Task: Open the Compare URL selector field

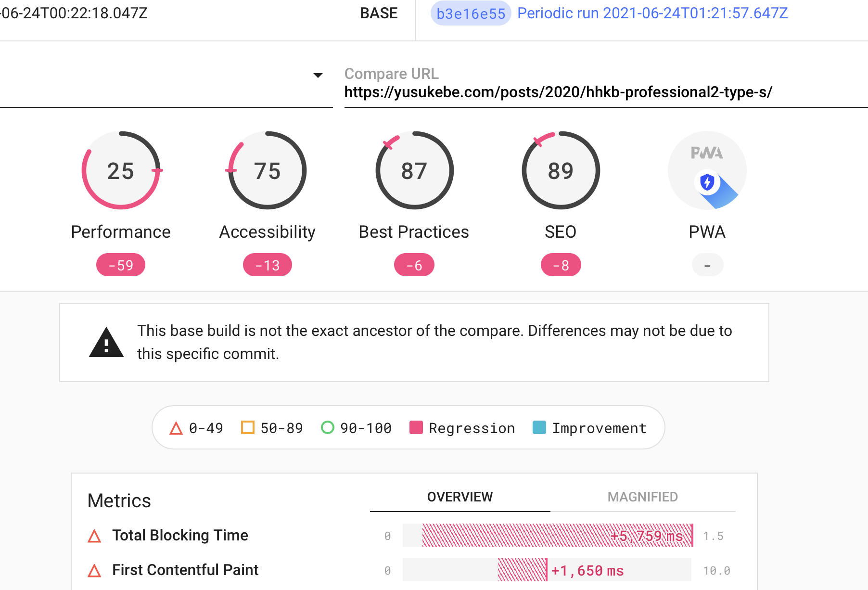Action: click(558, 92)
